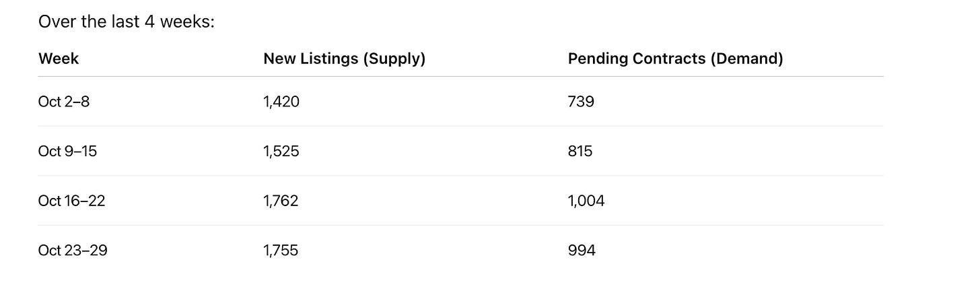Click the 'Over the last 4 weeks' heading

click(x=127, y=22)
